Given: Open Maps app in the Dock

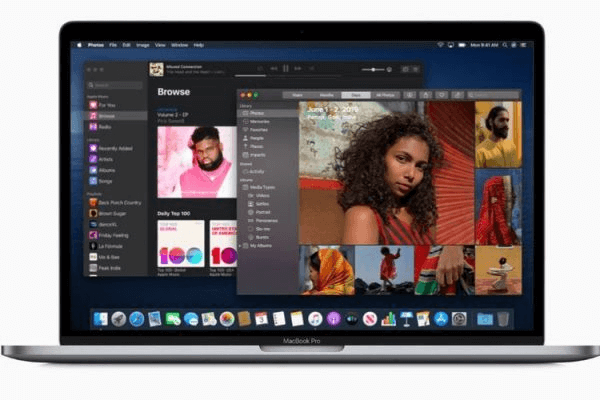Looking at the screenshot, I should pos(209,319).
